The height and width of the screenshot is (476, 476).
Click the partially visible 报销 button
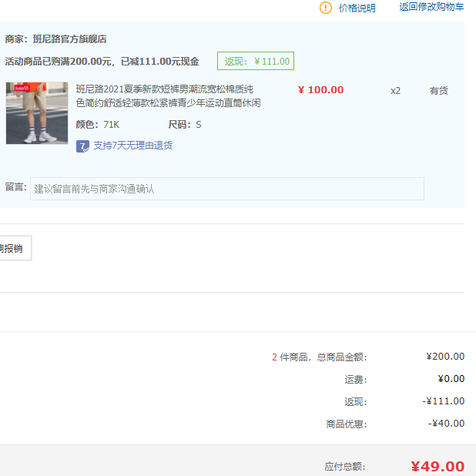click(13, 248)
